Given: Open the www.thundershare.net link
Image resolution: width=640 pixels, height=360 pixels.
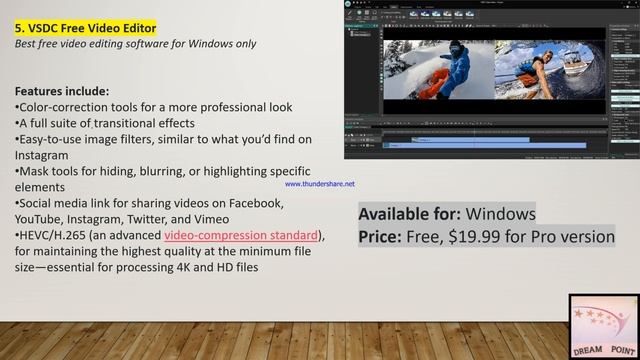Looking at the screenshot, I should (x=320, y=184).
